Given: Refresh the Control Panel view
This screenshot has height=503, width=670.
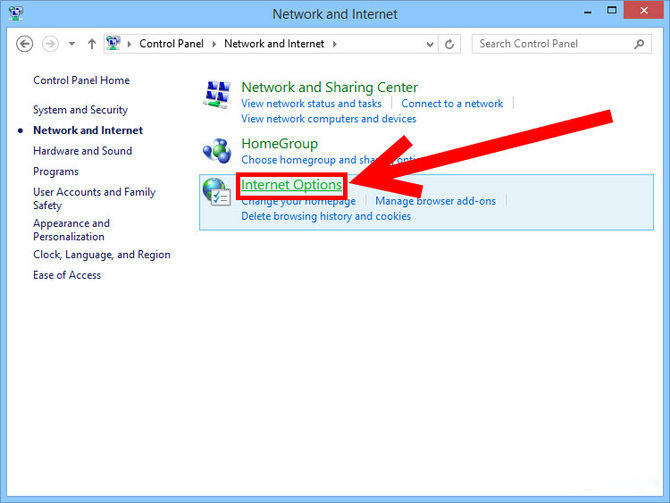Looking at the screenshot, I should [449, 44].
